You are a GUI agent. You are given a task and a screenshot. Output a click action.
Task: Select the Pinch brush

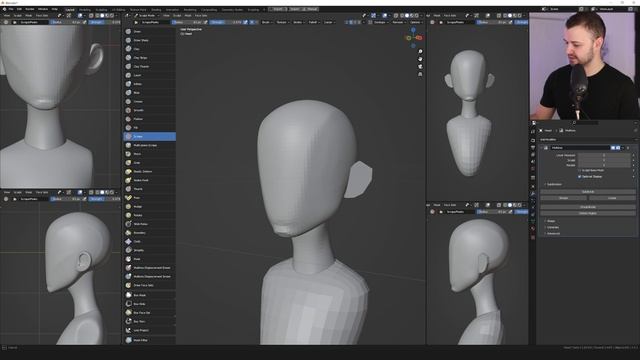pos(149,154)
